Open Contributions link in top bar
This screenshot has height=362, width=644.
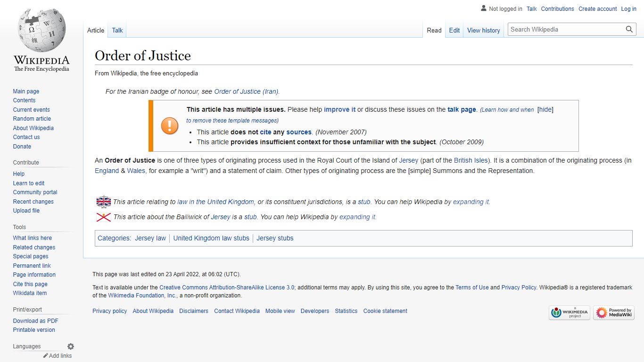[558, 9]
